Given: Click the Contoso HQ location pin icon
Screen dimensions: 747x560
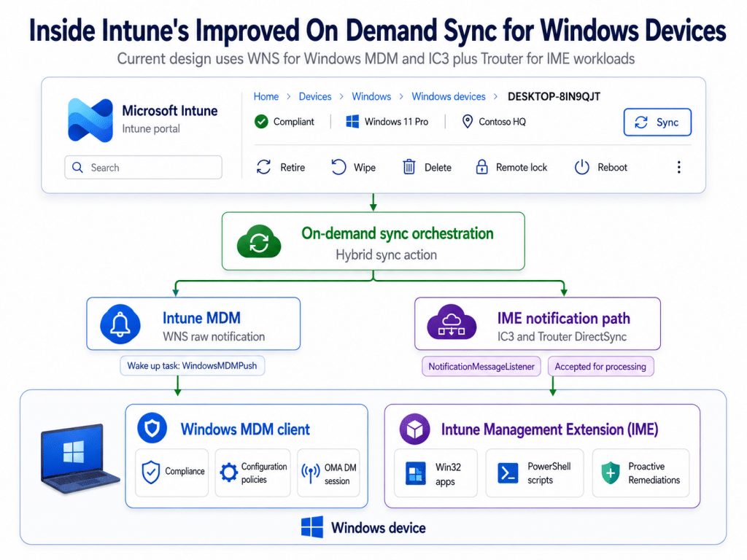Looking at the screenshot, I should (x=468, y=122).
